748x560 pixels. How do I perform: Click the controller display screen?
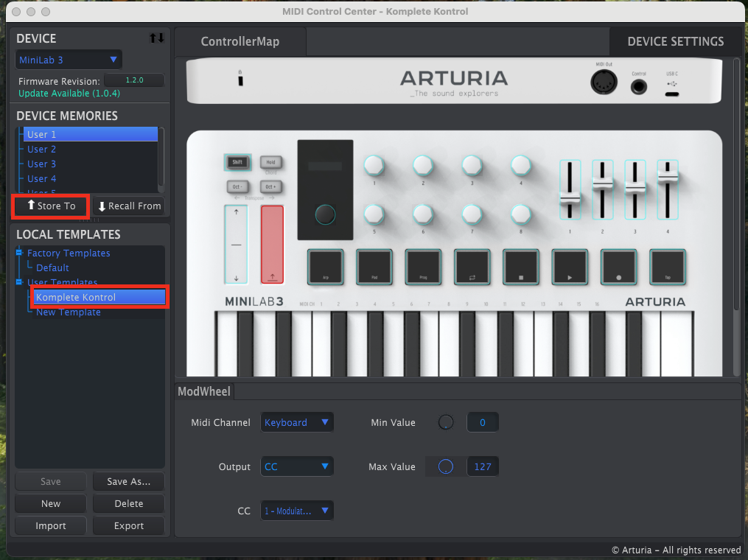pos(325,167)
